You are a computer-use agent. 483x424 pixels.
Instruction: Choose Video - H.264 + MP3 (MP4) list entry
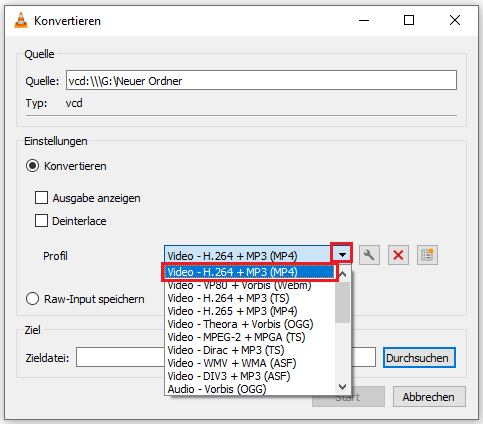point(250,272)
